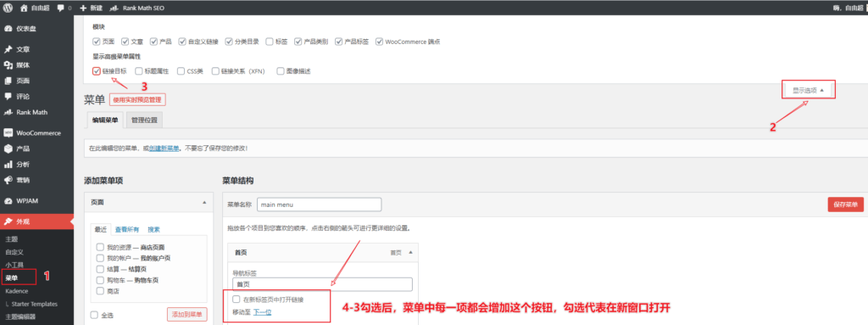Check 在新标签页中打开链接 checkbox
This screenshot has height=325, width=868.
(236, 300)
